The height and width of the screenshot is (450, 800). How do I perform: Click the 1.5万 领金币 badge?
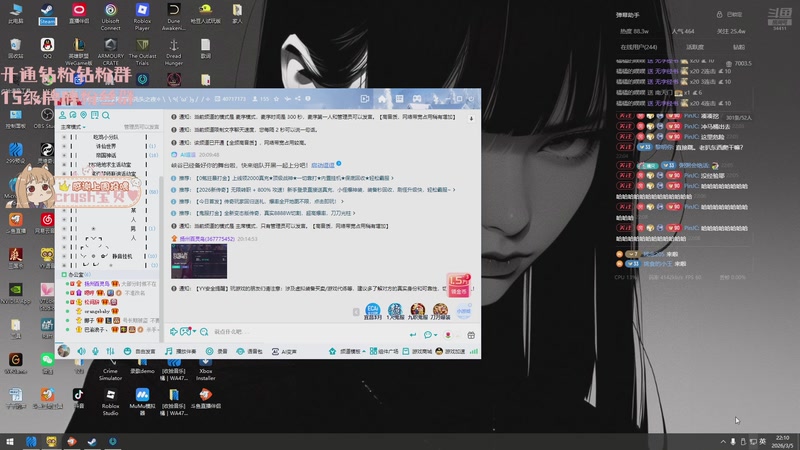pos(458,285)
